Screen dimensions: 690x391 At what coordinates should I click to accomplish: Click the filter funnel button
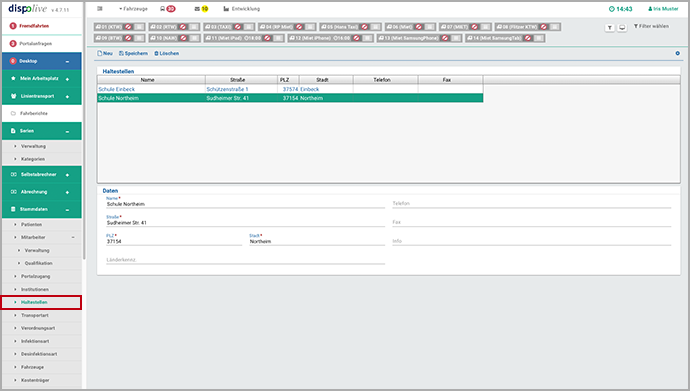click(x=609, y=28)
